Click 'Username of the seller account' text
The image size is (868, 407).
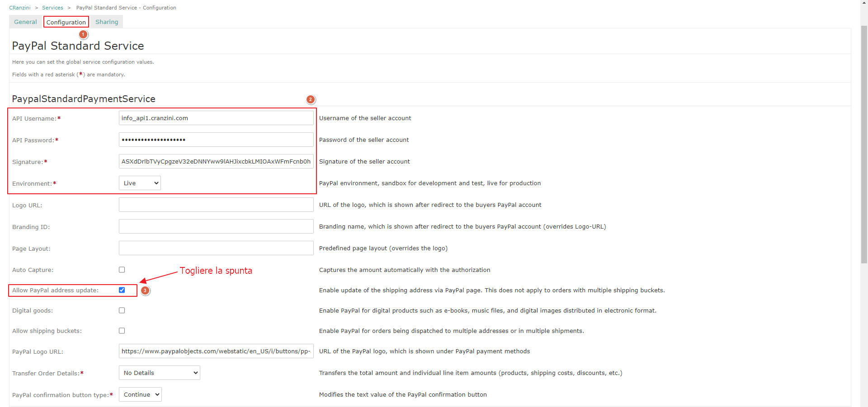pyautogui.click(x=365, y=118)
